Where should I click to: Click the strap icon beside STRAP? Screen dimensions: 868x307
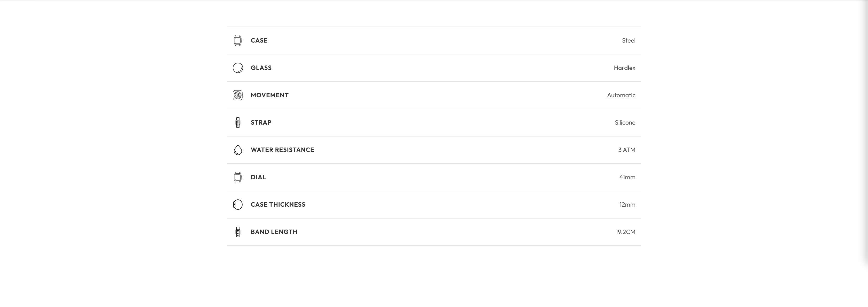tap(238, 123)
